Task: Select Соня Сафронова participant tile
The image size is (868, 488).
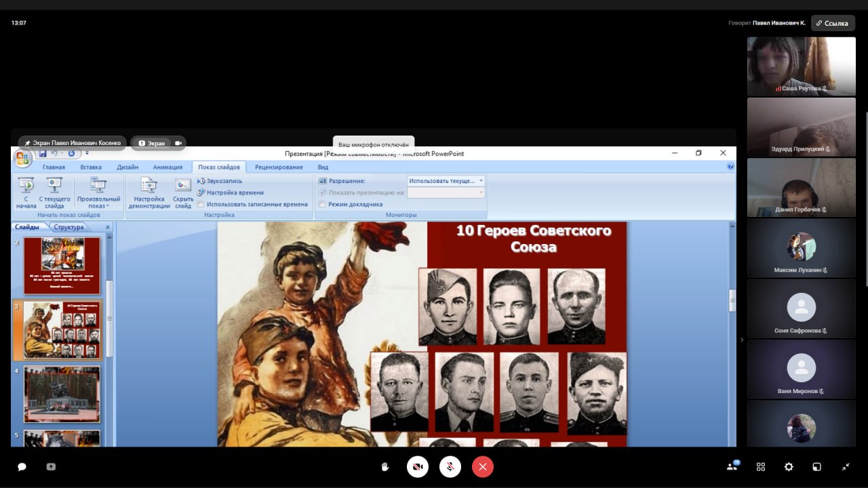Action: pos(802,308)
